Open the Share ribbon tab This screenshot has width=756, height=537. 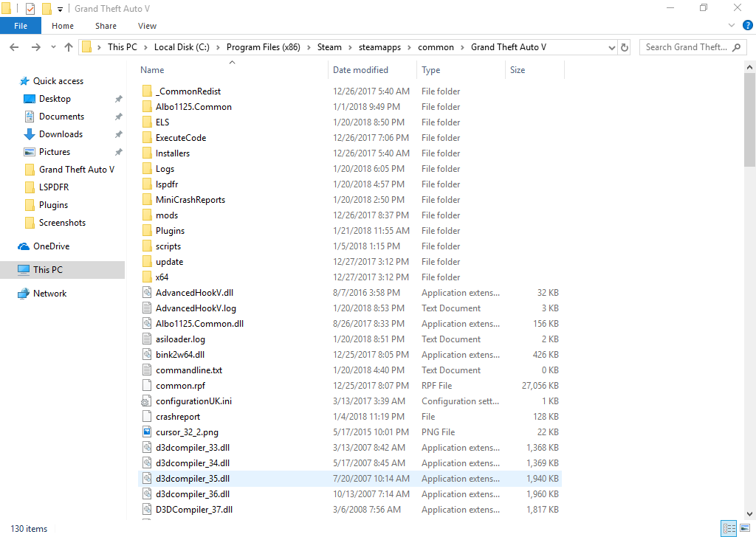[x=106, y=26]
